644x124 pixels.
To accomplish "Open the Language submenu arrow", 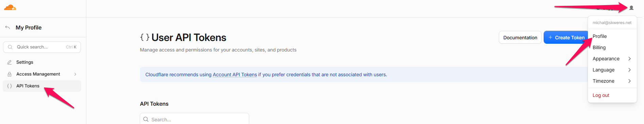I will pos(629,70).
